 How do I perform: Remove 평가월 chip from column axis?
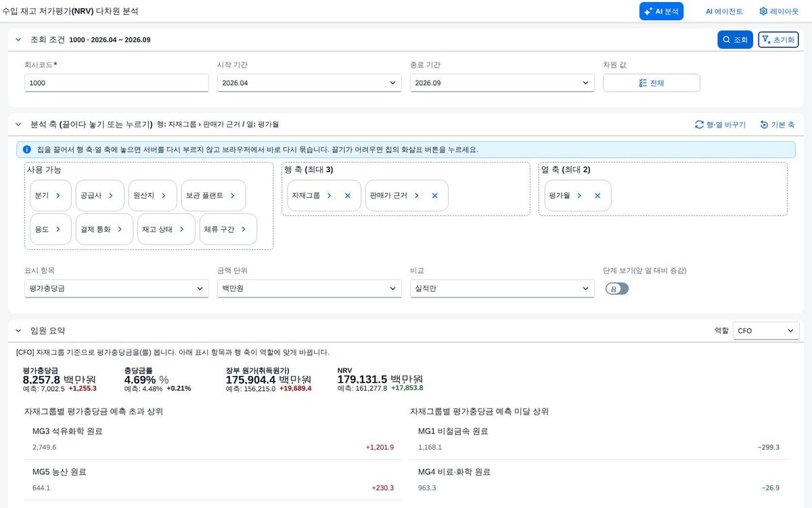coord(597,196)
